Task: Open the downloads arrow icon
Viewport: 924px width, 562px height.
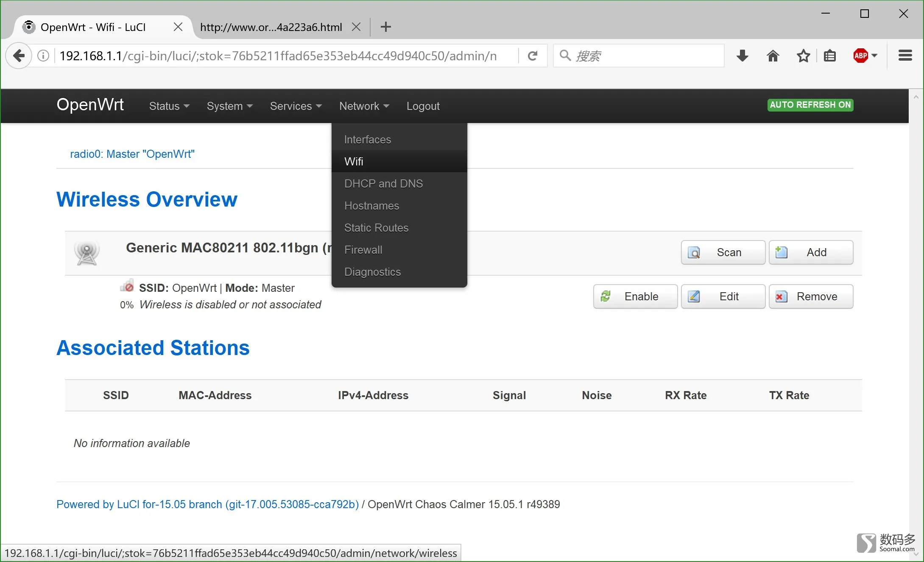Action: coord(742,56)
